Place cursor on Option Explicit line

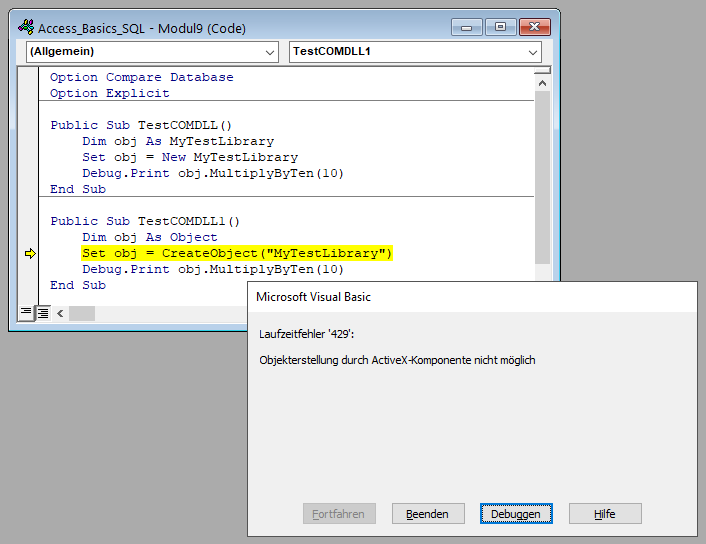click(110, 93)
